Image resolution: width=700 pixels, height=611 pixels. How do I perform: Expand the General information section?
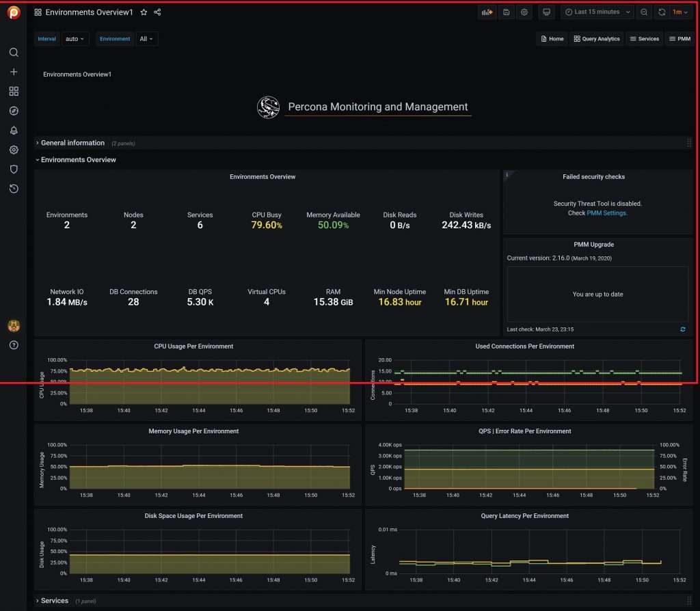click(72, 143)
